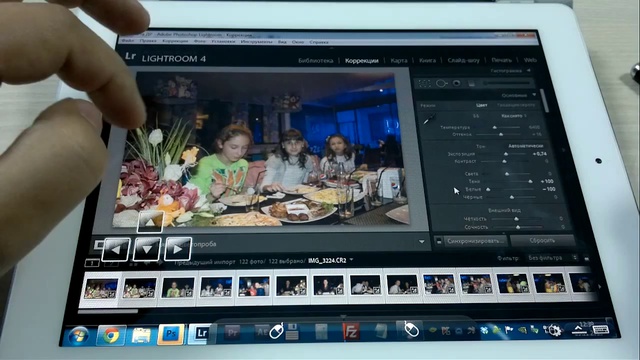This screenshot has height=360, width=640.
Task: Switch to Photoshop in the taskbar
Action: click(171, 335)
